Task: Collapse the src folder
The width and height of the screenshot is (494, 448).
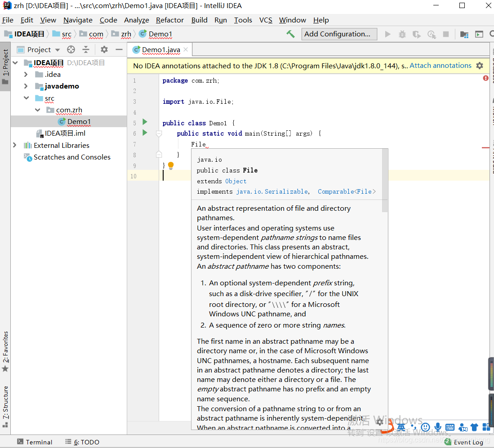Action: click(x=27, y=98)
